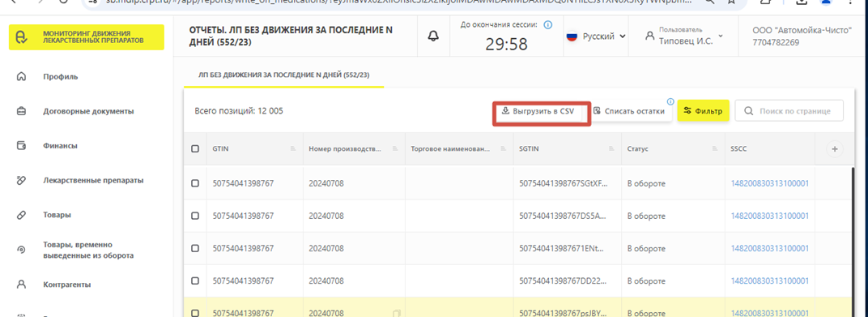Click the Договорные документы briefcase icon
The image size is (868, 317).
[x=22, y=111]
